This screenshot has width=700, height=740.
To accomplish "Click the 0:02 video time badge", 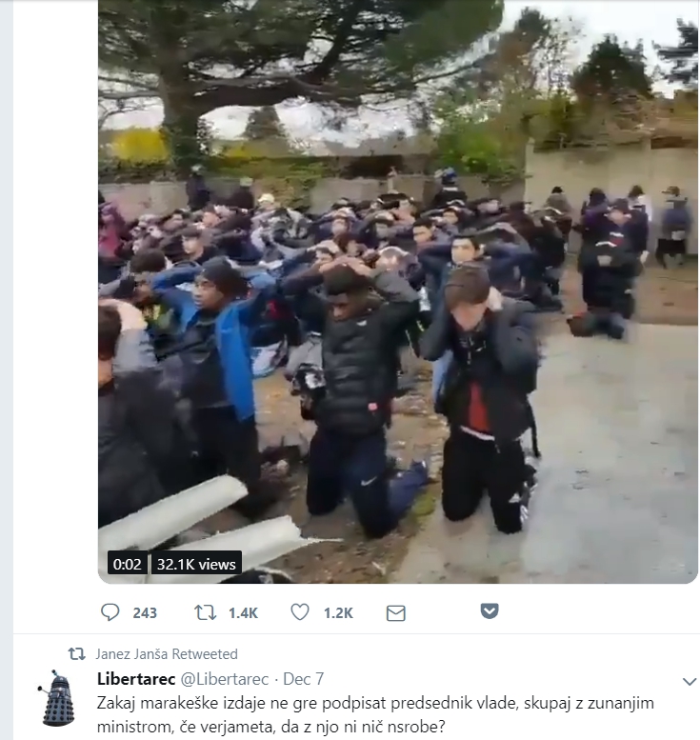I will pyautogui.click(x=128, y=564).
